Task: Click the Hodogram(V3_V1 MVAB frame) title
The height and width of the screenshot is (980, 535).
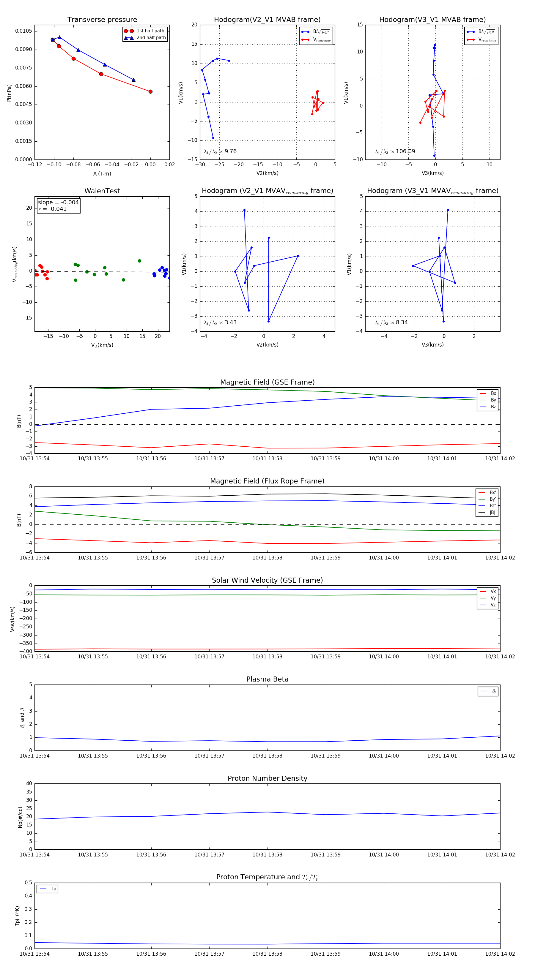Action: click(432, 20)
